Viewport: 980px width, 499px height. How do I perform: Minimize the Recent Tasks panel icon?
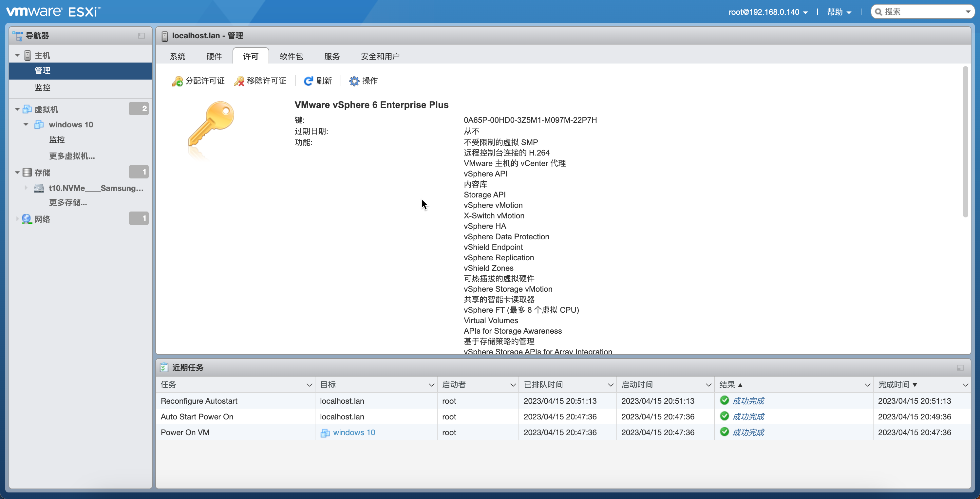coord(960,368)
